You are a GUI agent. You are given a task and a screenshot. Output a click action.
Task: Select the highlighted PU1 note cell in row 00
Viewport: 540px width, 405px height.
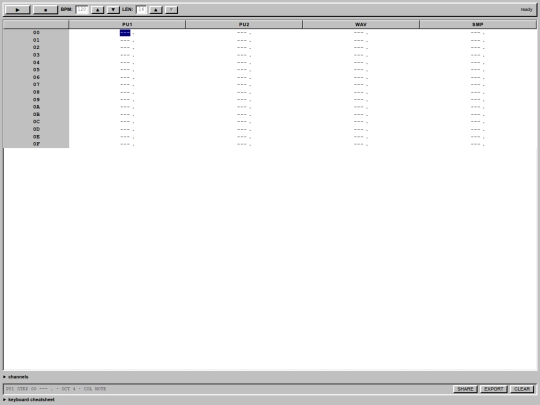tap(125, 33)
